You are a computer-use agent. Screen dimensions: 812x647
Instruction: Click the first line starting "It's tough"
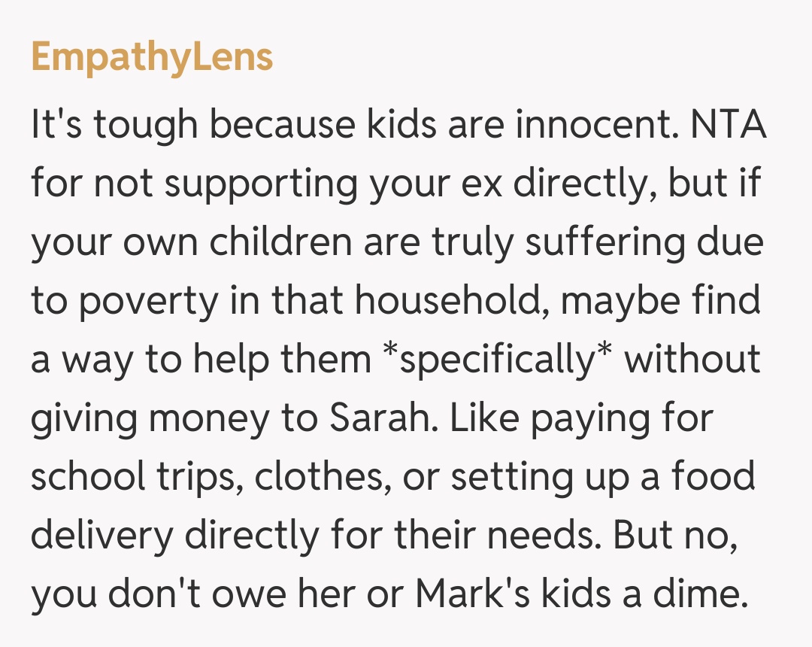click(398, 124)
